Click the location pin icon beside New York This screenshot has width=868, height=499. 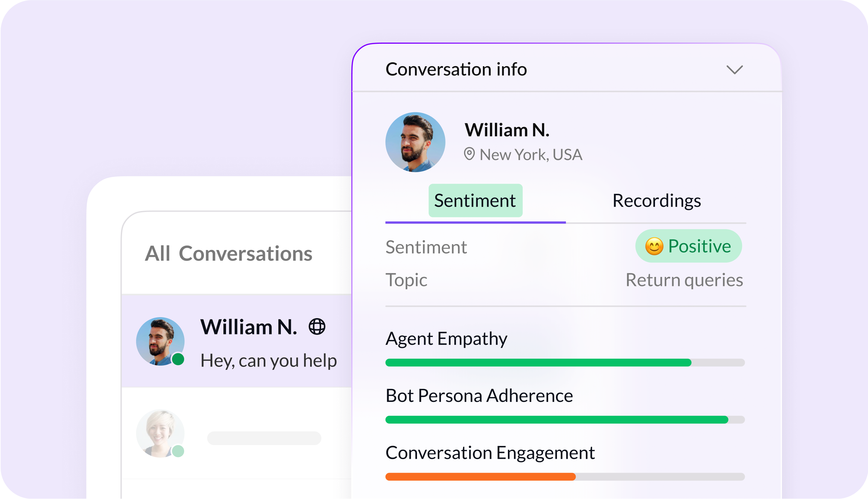point(469,154)
